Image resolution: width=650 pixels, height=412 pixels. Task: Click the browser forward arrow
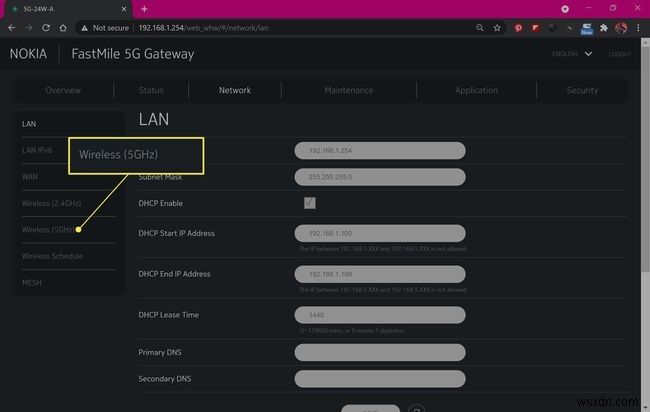coord(29,28)
